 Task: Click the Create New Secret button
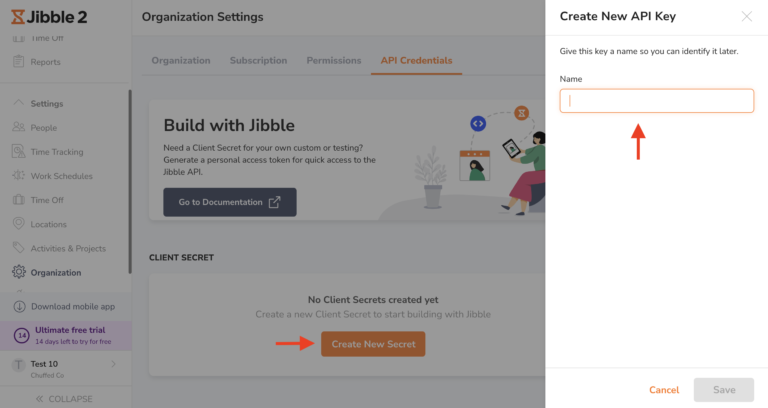click(x=373, y=344)
